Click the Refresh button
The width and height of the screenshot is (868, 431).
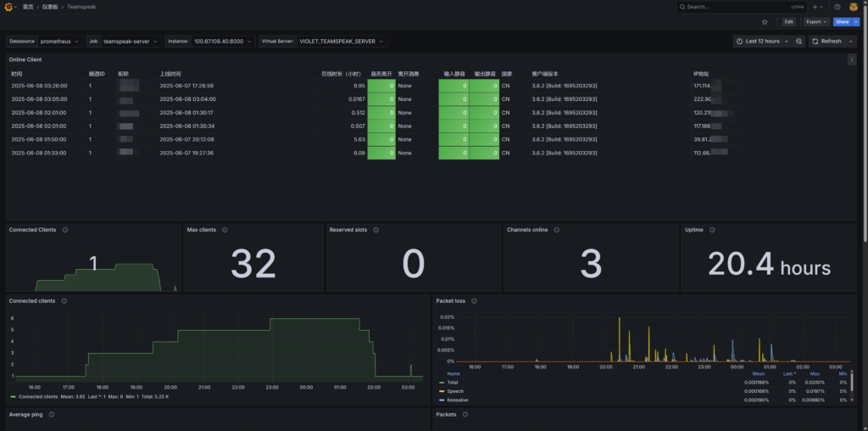point(827,42)
